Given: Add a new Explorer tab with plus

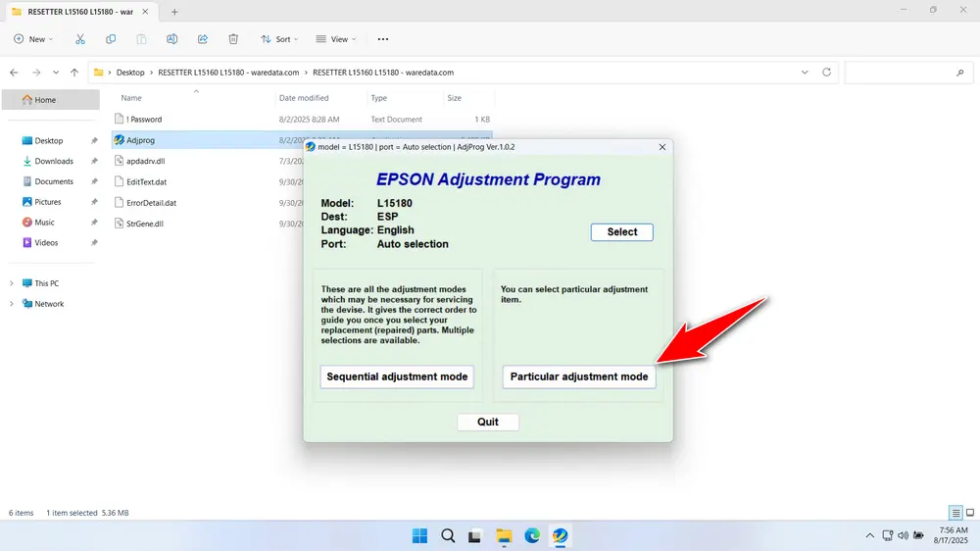Looking at the screenshot, I should click(x=174, y=12).
